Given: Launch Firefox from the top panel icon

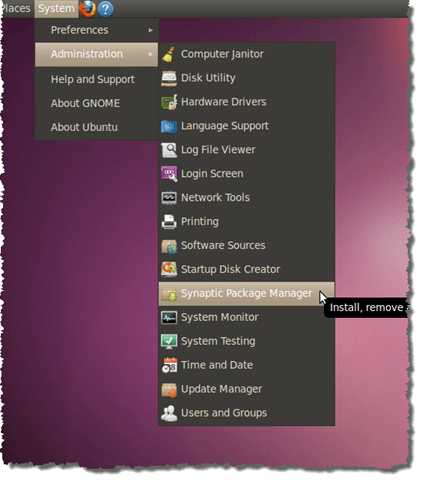Looking at the screenshot, I should [x=88, y=9].
